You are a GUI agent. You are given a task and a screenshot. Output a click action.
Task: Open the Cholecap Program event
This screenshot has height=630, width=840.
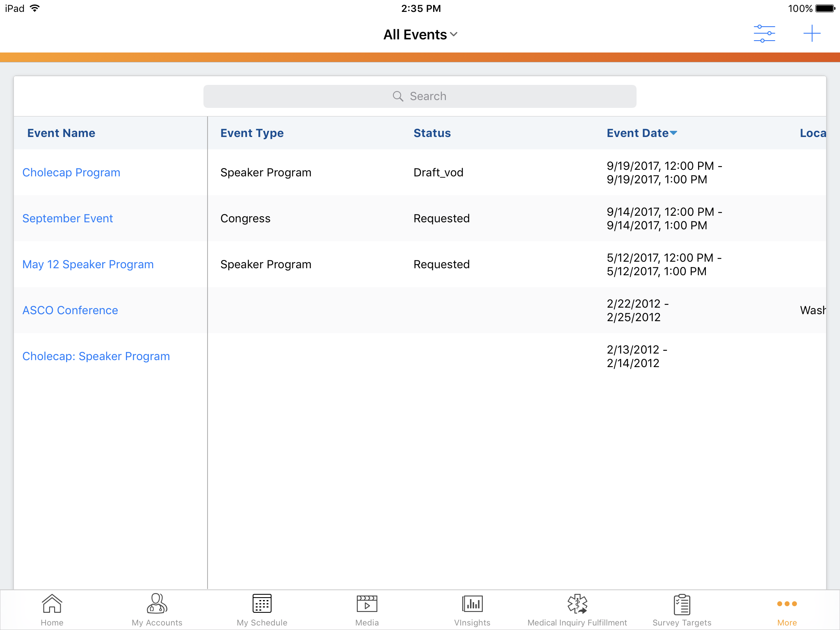coord(71,173)
